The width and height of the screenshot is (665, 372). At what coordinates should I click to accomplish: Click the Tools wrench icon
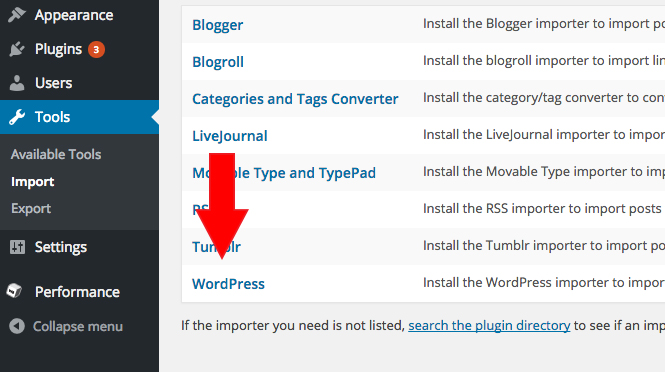(17, 117)
